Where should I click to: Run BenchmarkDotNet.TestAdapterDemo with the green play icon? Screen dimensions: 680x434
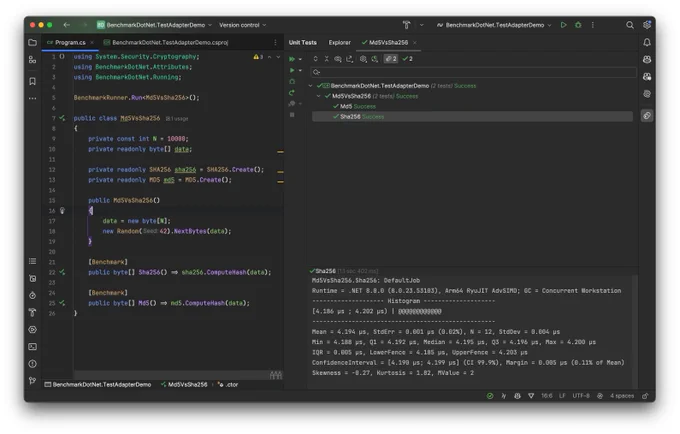(x=563, y=25)
